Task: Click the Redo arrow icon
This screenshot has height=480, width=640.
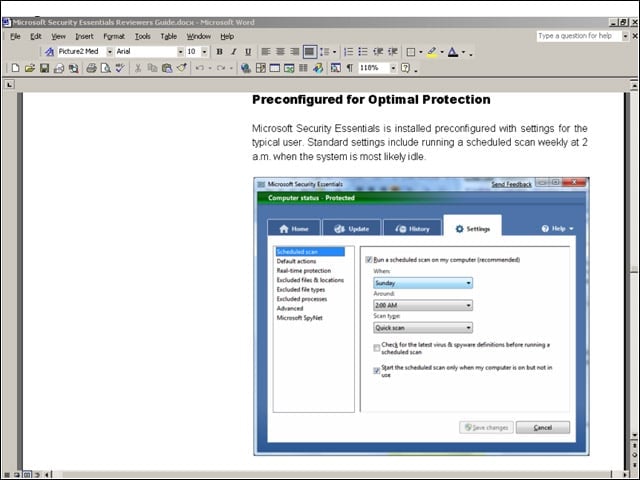Action: click(x=221, y=68)
